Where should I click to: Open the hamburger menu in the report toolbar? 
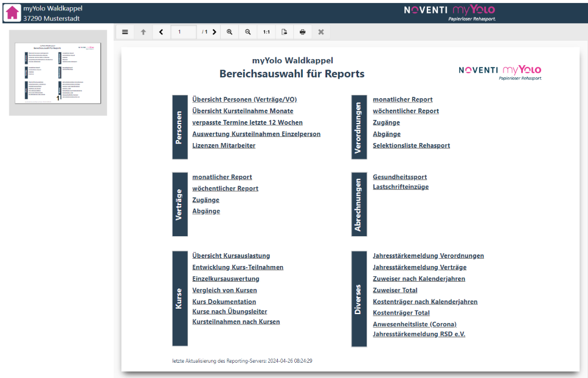point(125,32)
